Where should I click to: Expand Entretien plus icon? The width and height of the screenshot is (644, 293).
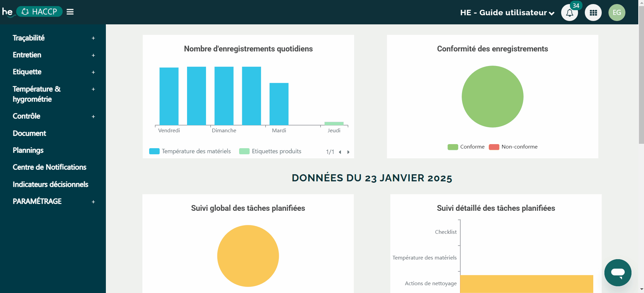click(93, 55)
